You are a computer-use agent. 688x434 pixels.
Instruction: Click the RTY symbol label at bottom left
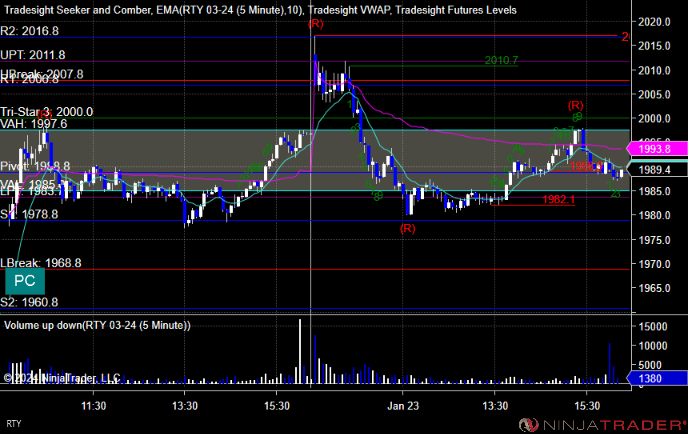(14, 424)
